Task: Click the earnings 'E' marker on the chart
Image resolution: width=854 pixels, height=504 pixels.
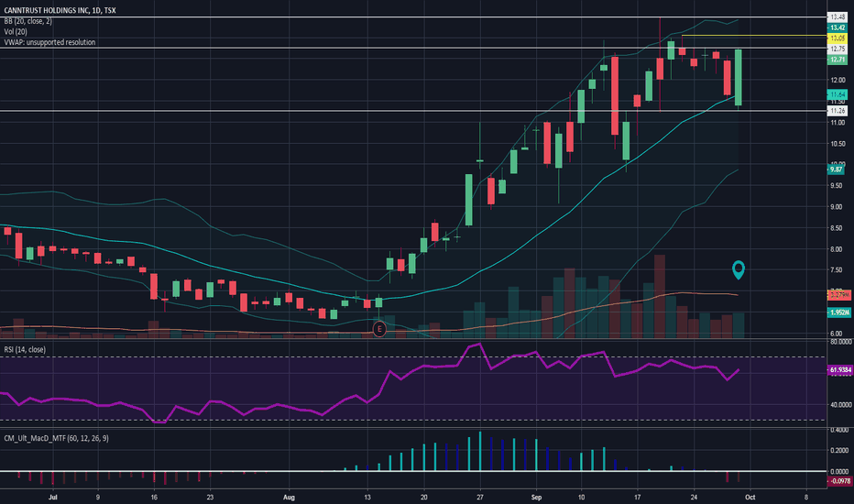Action: (379, 329)
